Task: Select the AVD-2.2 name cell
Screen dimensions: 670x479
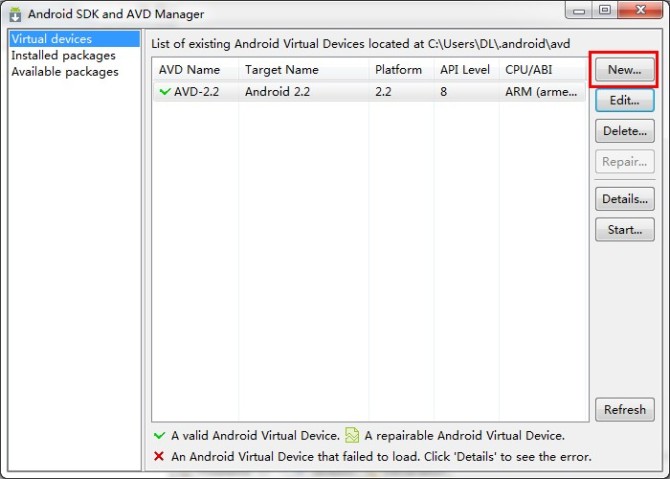Action: (196, 91)
